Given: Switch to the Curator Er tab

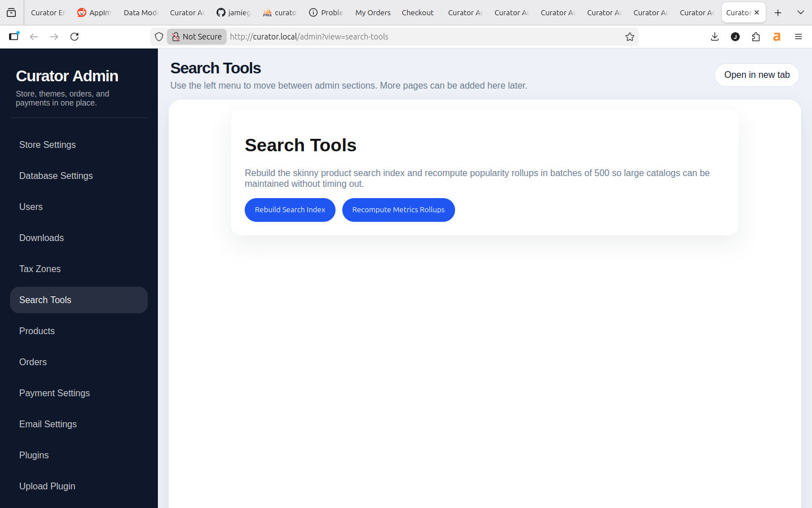Looking at the screenshot, I should [48, 12].
